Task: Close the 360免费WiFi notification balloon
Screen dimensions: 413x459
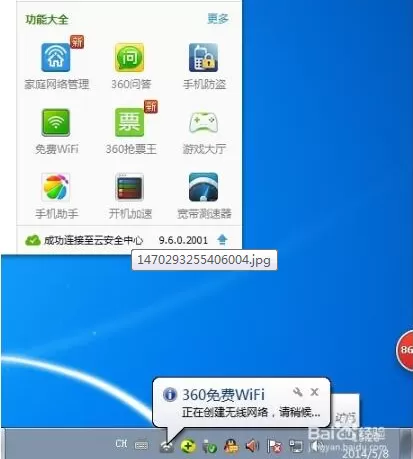Action: (314, 392)
